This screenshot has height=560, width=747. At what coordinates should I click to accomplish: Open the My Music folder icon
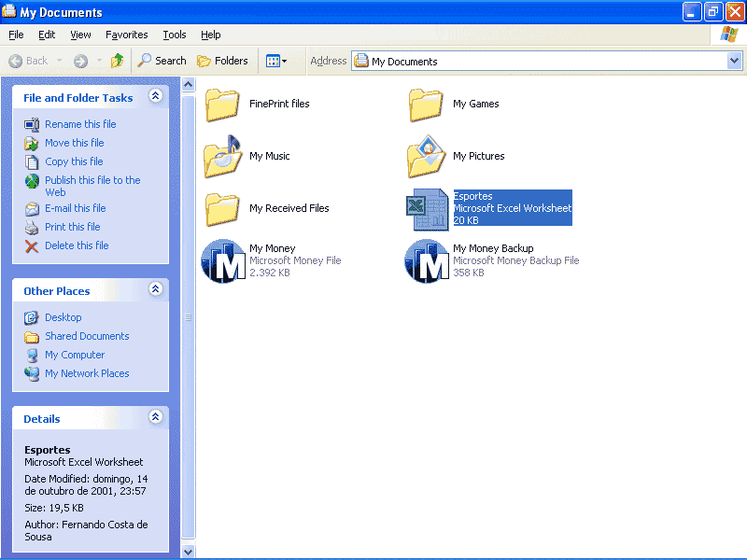(x=224, y=156)
